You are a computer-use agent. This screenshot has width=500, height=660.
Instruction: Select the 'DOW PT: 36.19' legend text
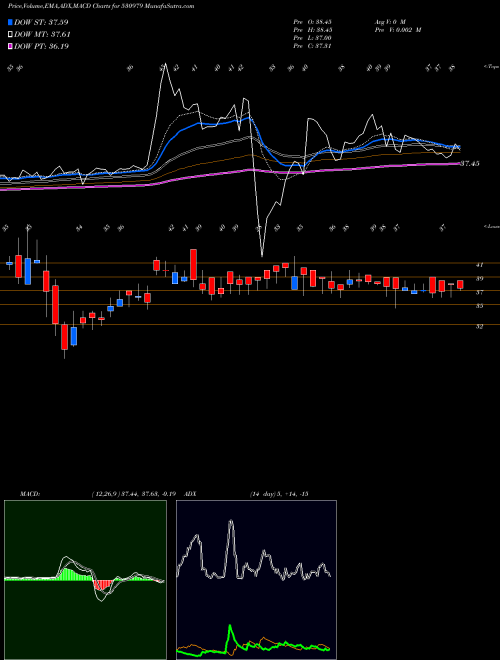point(41,46)
